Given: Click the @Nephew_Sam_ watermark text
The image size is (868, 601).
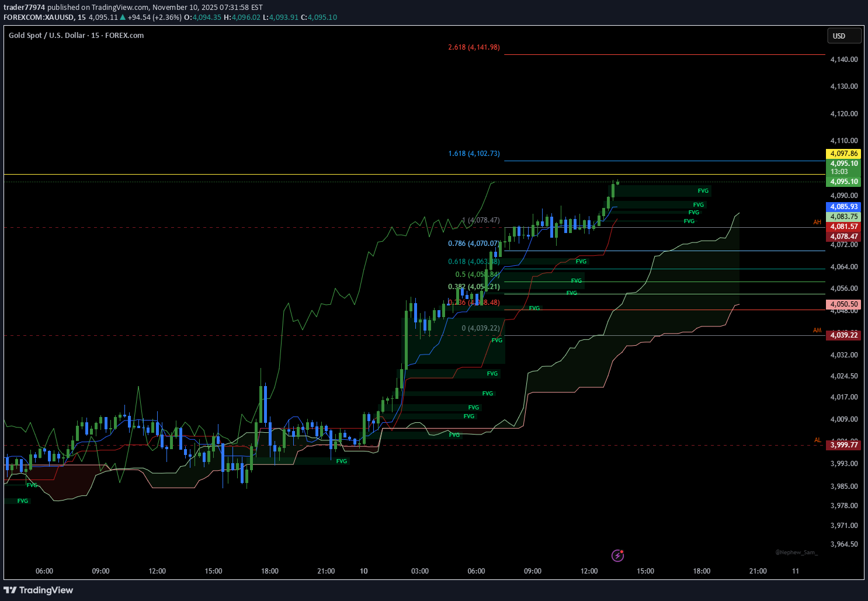Looking at the screenshot, I should [796, 552].
